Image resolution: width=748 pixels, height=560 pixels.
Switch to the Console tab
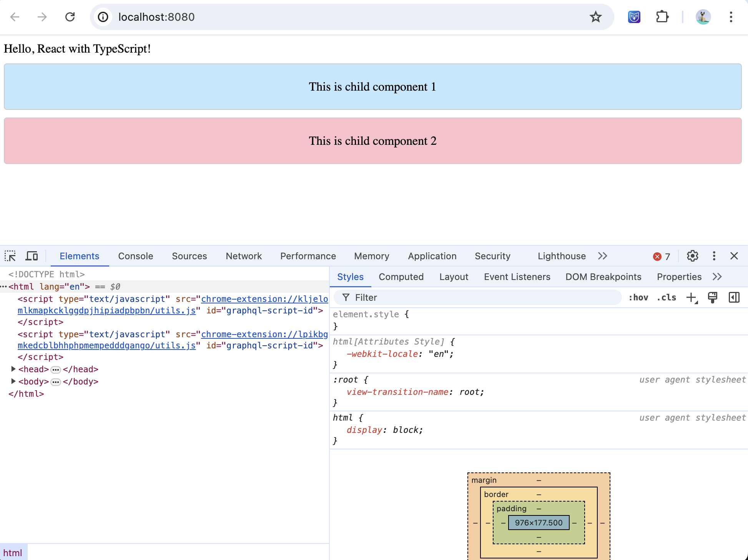click(135, 256)
